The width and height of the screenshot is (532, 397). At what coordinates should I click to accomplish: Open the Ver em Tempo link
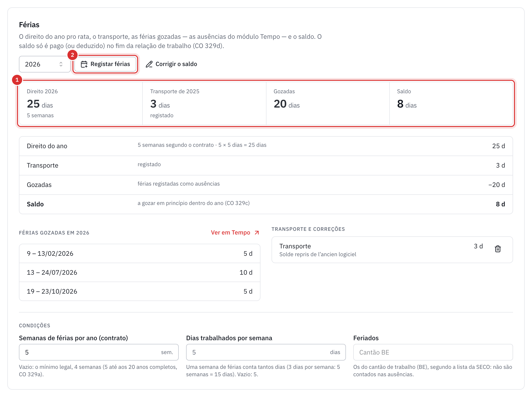(x=235, y=232)
